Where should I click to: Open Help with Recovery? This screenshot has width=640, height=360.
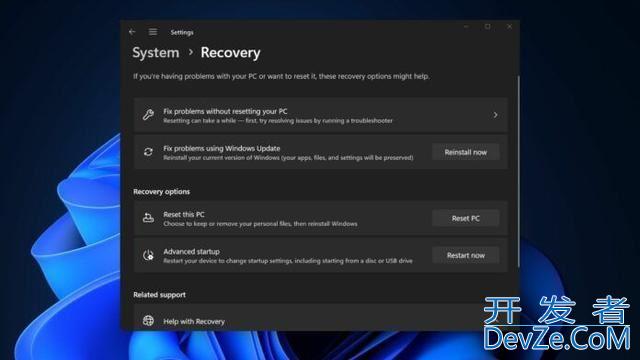click(x=320, y=317)
